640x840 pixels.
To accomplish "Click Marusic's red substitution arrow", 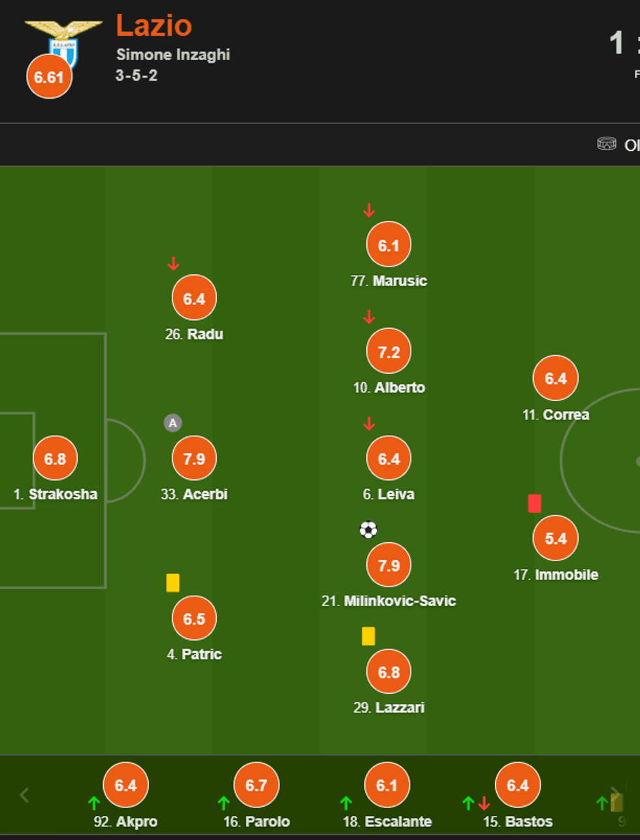I will pos(369,210).
